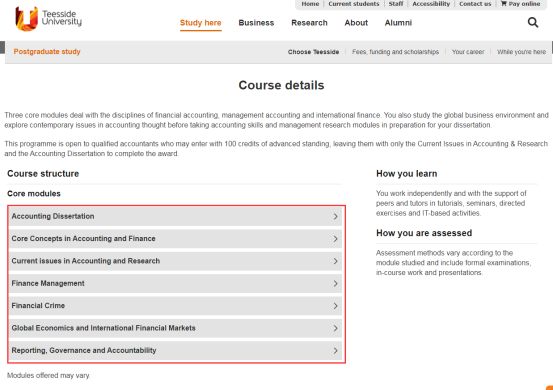Open the Staff link

[396, 4]
